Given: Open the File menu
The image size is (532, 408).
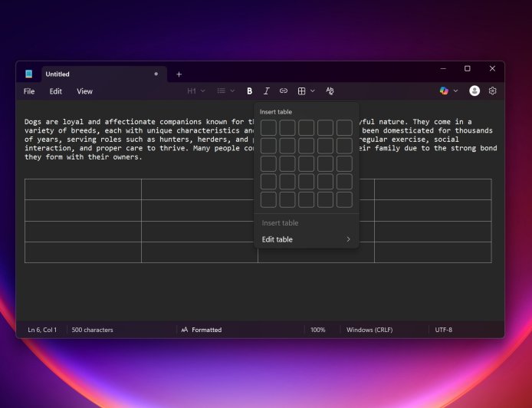Looking at the screenshot, I should point(29,91).
